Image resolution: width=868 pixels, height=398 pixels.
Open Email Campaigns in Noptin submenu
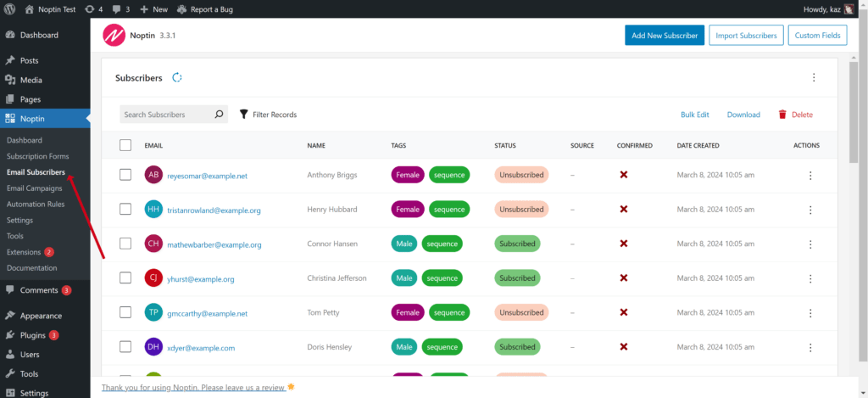click(x=34, y=188)
